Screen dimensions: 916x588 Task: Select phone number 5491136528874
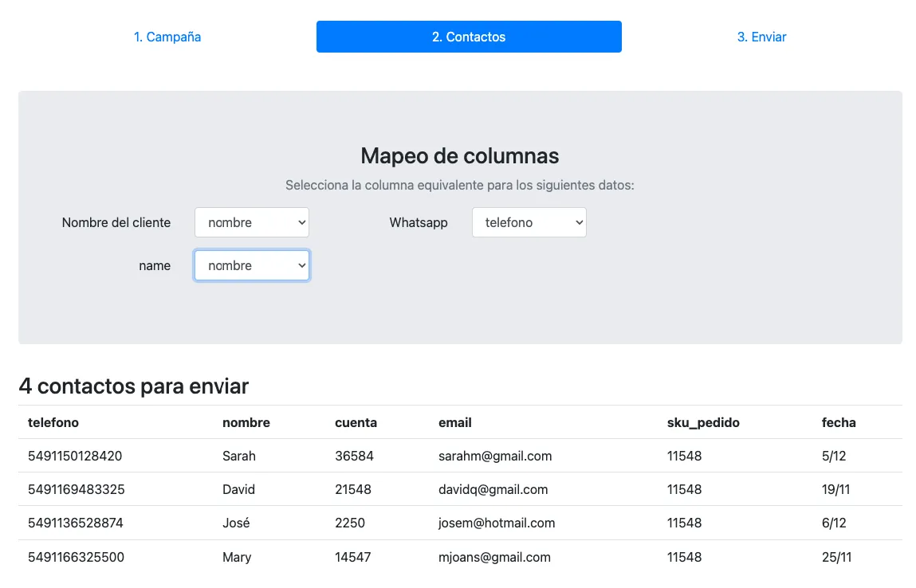point(76,523)
